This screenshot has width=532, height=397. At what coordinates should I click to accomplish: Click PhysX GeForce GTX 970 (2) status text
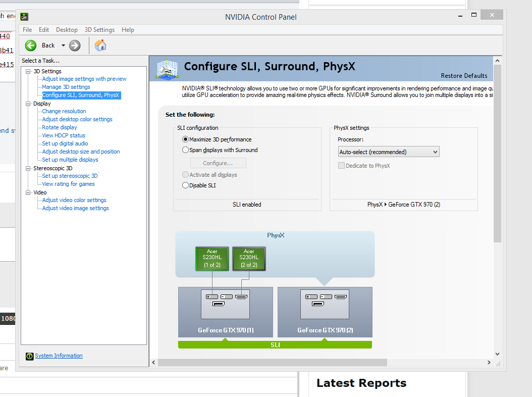[404, 205]
